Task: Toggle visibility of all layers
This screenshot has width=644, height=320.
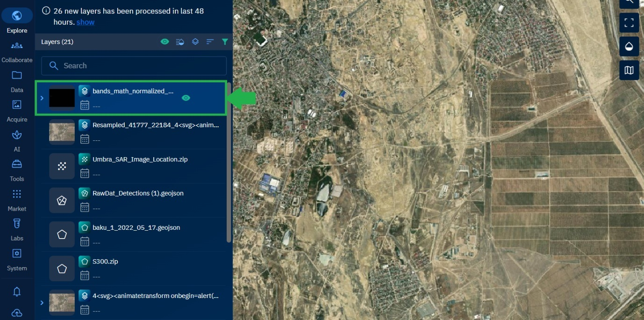Action: coord(165,42)
